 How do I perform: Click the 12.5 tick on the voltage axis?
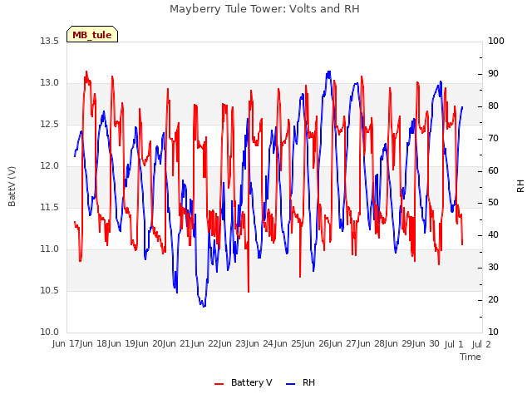pos(49,125)
